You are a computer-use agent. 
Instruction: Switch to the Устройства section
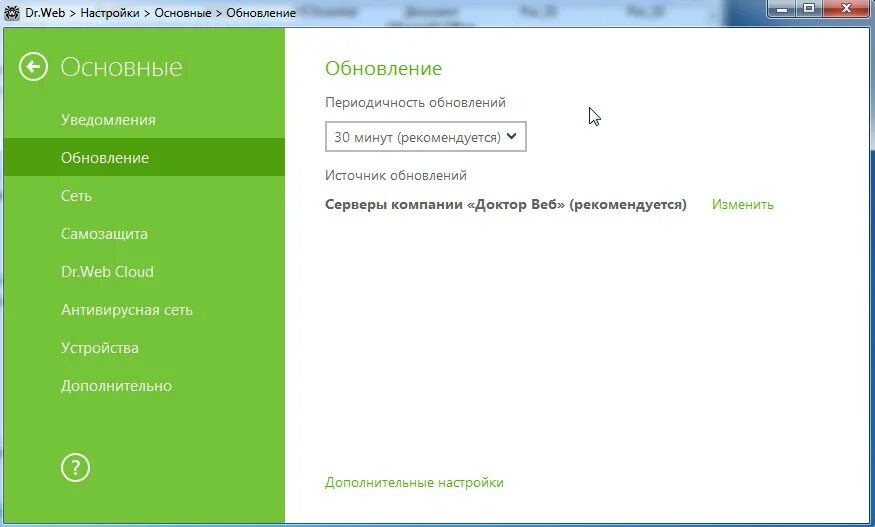100,348
